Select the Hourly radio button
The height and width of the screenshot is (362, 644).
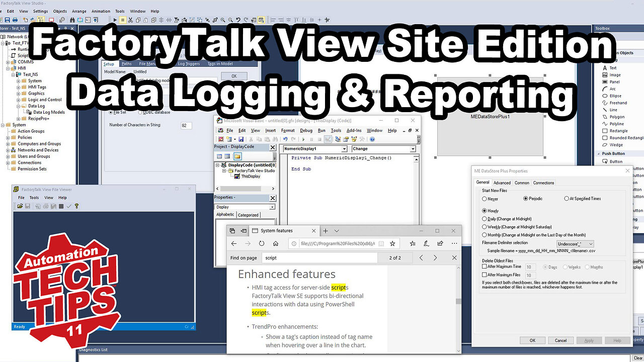(x=485, y=211)
